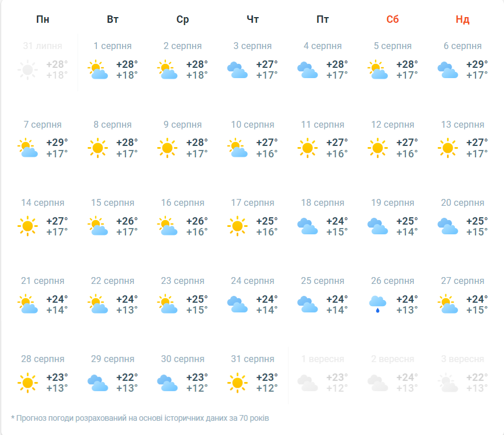Click the partly cloudy icon for 22 серпня
The image size is (504, 435).
click(x=97, y=304)
